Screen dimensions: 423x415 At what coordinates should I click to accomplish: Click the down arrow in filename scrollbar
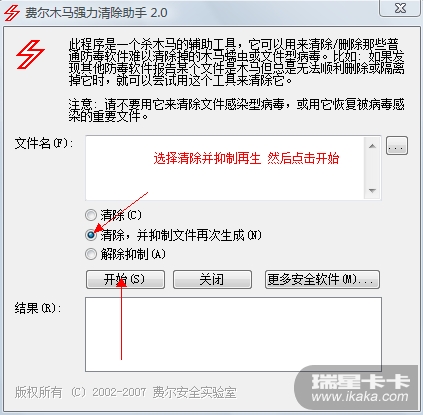pyautogui.click(x=373, y=191)
